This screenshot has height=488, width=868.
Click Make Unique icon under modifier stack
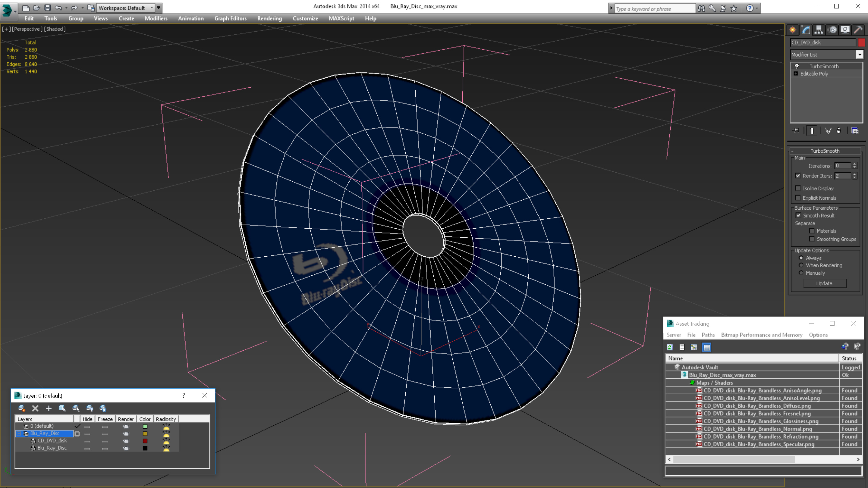pos(828,130)
